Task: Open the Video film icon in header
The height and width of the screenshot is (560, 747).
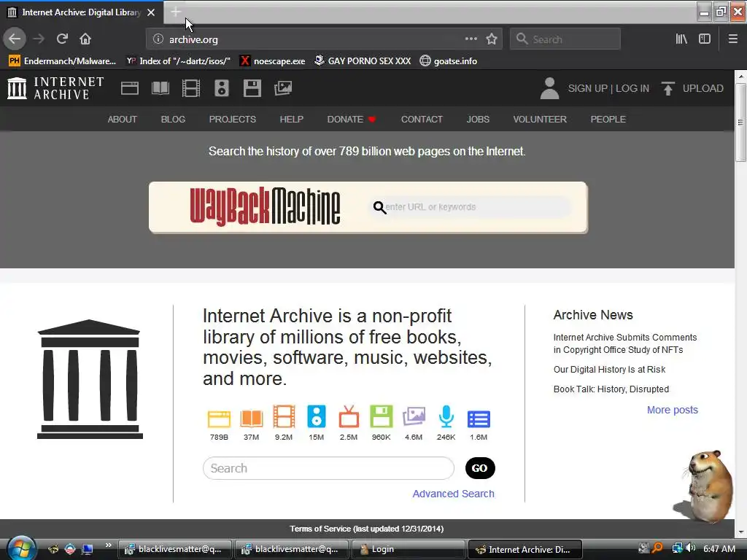Action: pos(191,88)
